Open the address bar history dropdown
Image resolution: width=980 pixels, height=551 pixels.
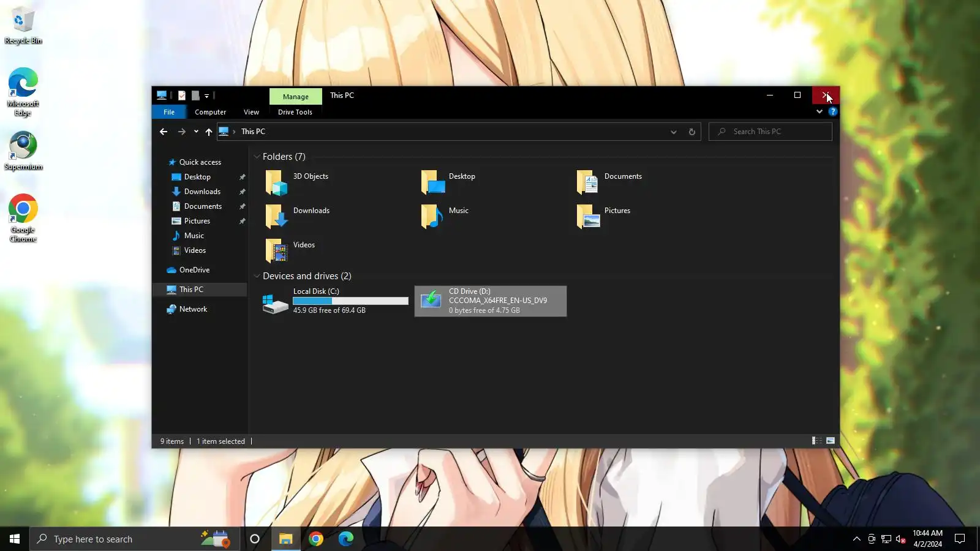(674, 132)
